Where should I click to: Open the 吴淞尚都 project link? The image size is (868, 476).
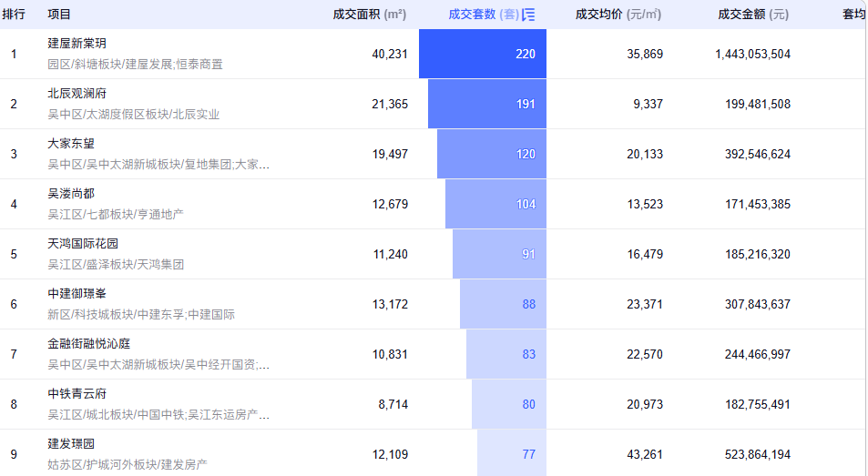pyautogui.click(x=71, y=194)
